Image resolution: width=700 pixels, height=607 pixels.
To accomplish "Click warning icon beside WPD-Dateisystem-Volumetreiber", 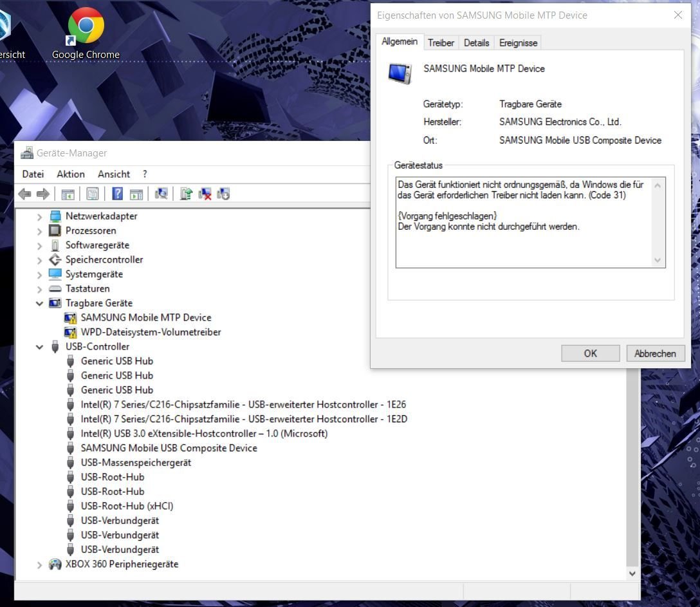I will tap(70, 332).
